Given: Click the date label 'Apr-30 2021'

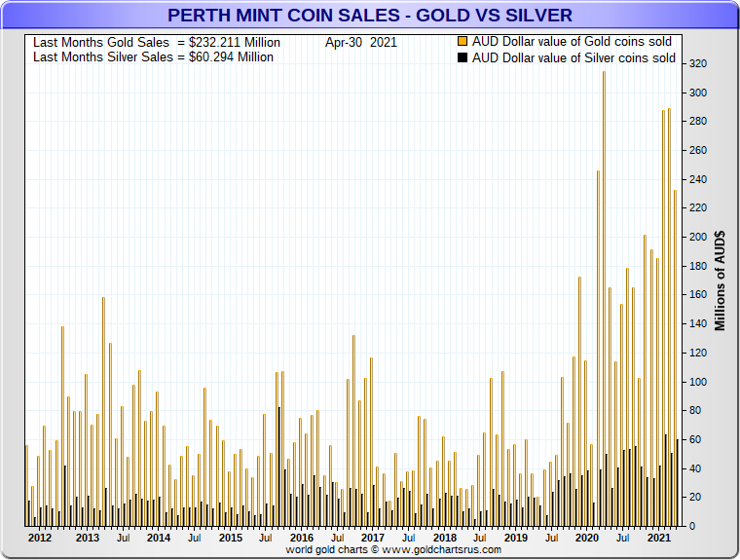Looking at the screenshot, I should pyautogui.click(x=361, y=43).
